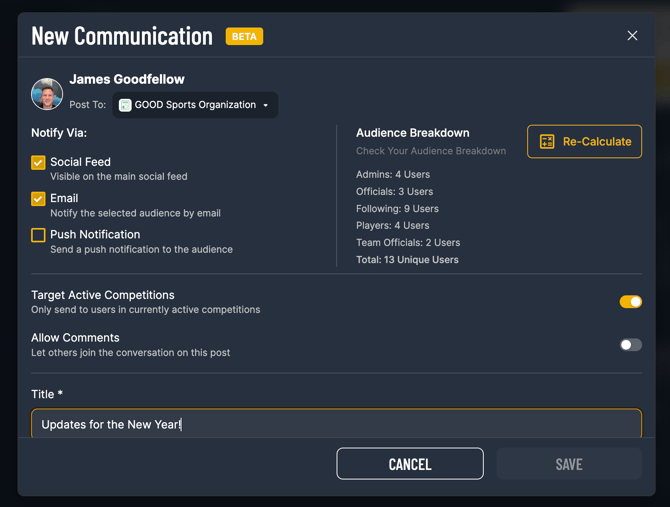
Task: Click the 'Audience Breakdown' heading
Action: (413, 133)
